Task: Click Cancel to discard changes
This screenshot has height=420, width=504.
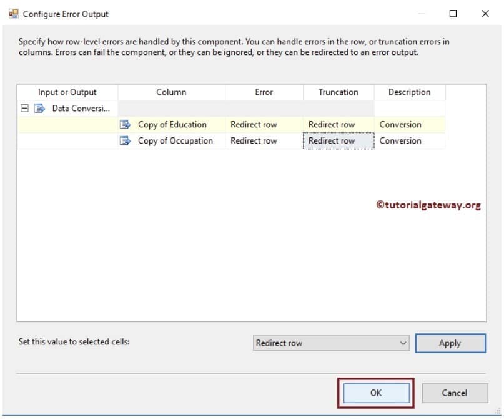Action: [x=454, y=393]
